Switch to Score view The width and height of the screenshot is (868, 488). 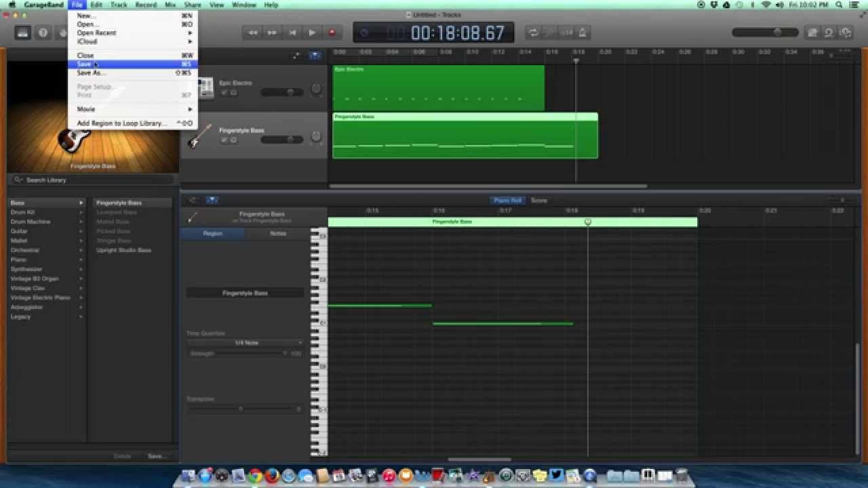(x=539, y=201)
